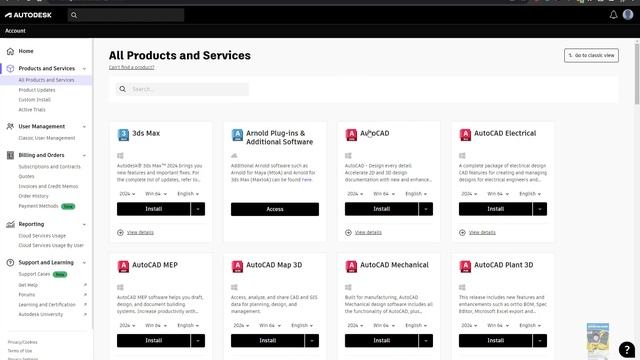Click the Home icon in sidebar
The image size is (640, 360).
[10, 51]
